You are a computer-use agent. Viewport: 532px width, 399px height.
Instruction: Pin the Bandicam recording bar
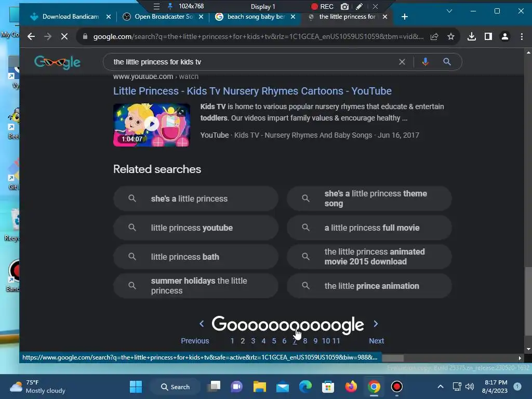click(x=170, y=6)
